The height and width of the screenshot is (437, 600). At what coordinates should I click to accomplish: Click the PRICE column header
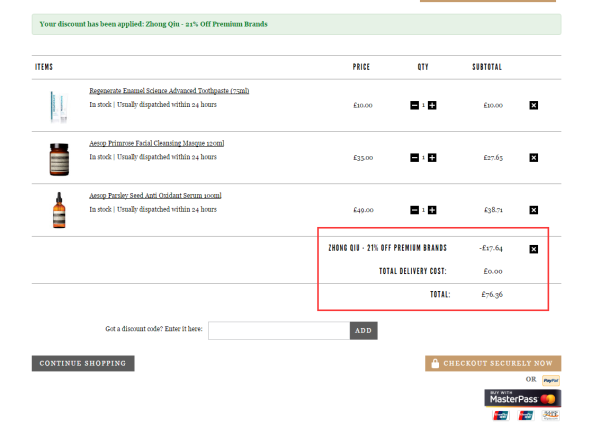pyautogui.click(x=361, y=67)
